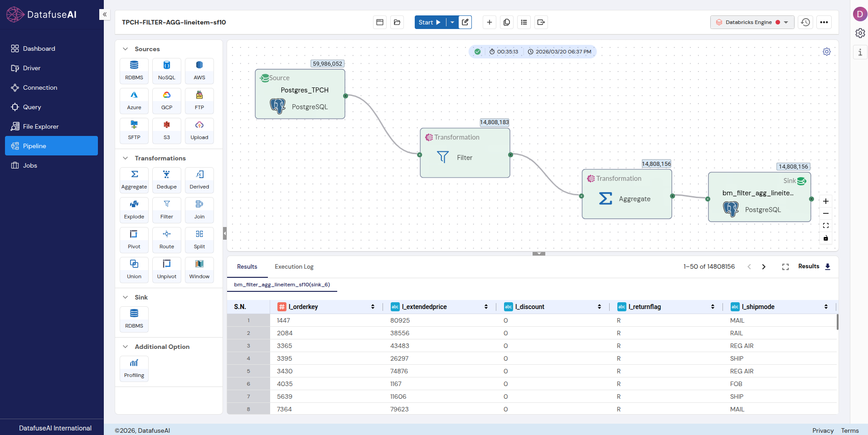Click the new pipeline window icon
The width and height of the screenshot is (868, 435).
(x=380, y=22)
